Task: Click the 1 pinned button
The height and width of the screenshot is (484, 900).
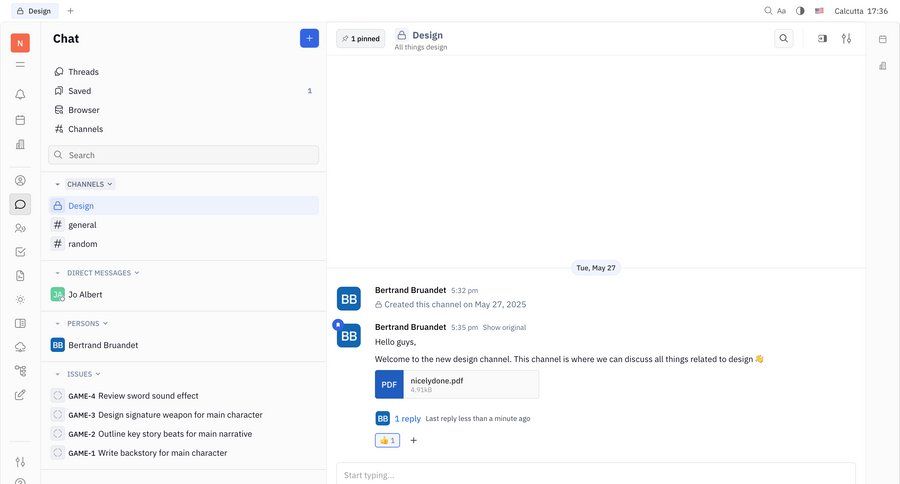Action: click(x=360, y=38)
